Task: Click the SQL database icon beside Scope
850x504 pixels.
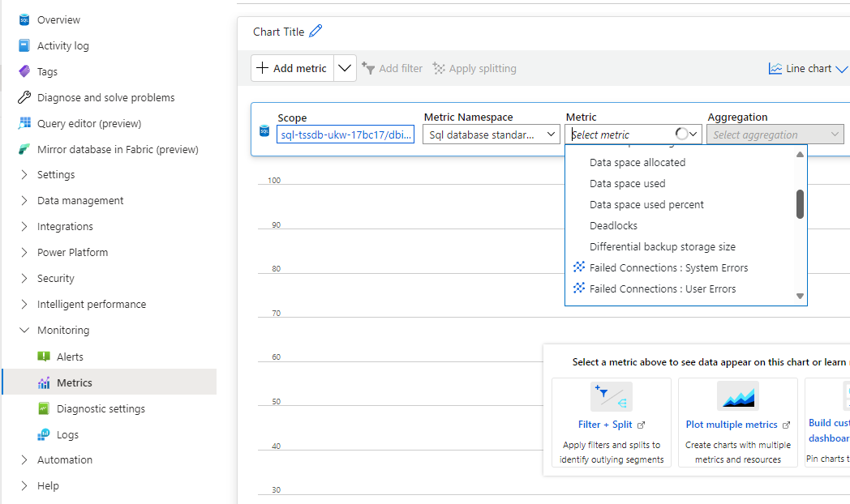Action: coord(264,130)
